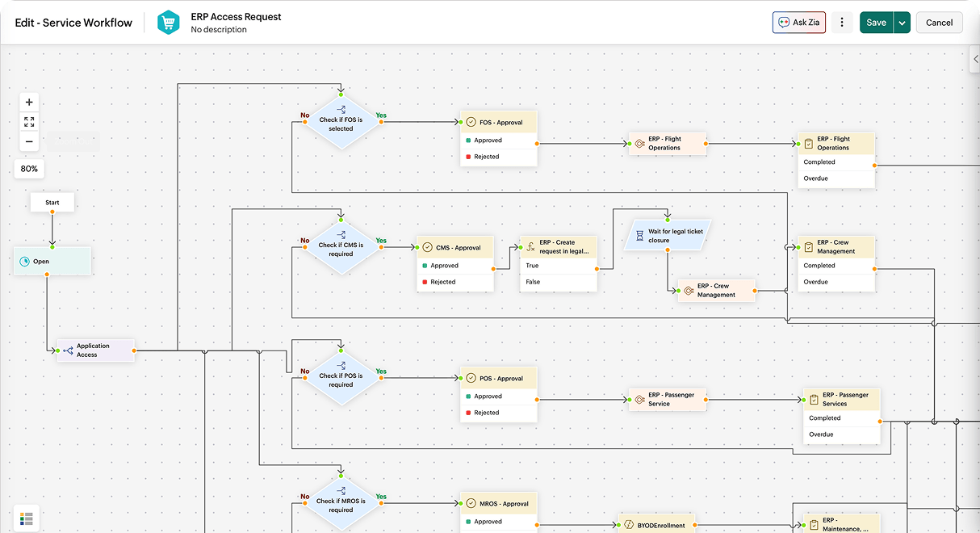The image size is (980, 533).
Task: Click the fit-to-screen zoom icon
Action: tap(29, 122)
